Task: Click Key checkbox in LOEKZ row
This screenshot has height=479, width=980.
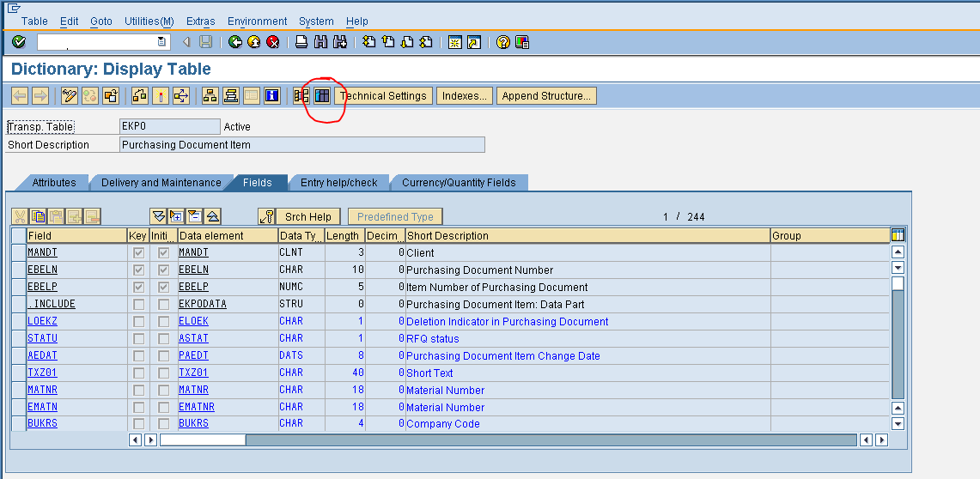Action: [x=139, y=321]
